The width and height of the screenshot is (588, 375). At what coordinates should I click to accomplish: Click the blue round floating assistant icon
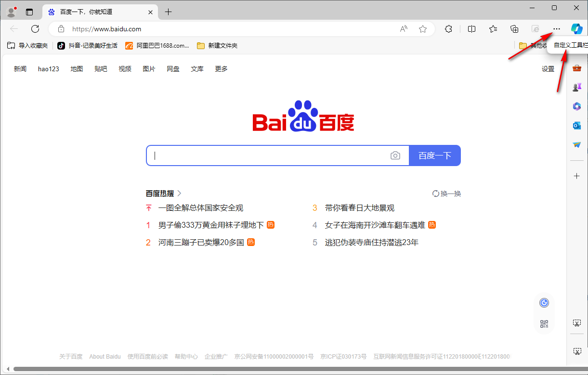coord(545,303)
